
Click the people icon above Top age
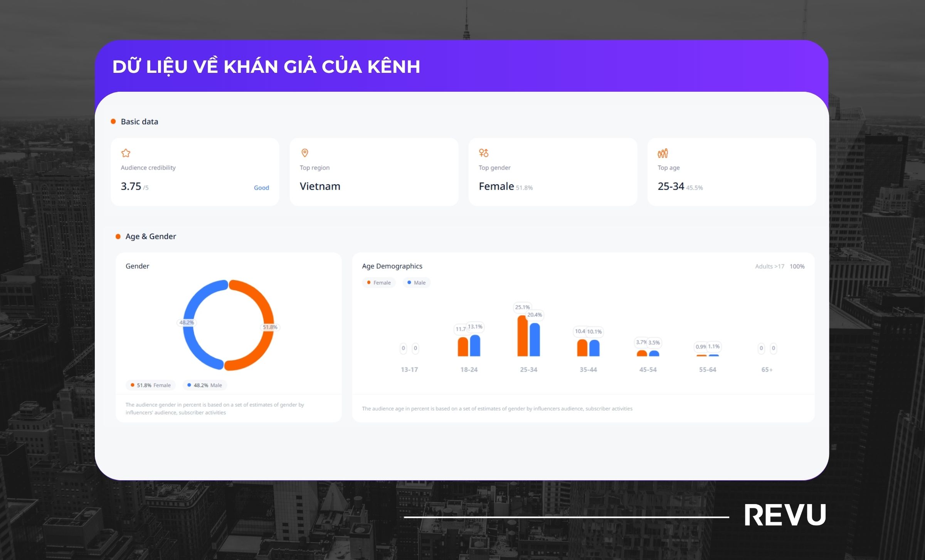pyautogui.click(x=663, y=153)
